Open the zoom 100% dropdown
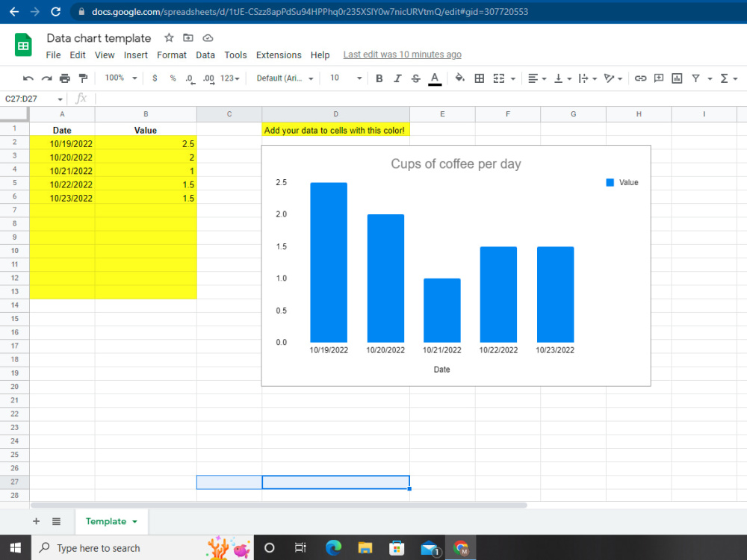 (x=121, y=78)
